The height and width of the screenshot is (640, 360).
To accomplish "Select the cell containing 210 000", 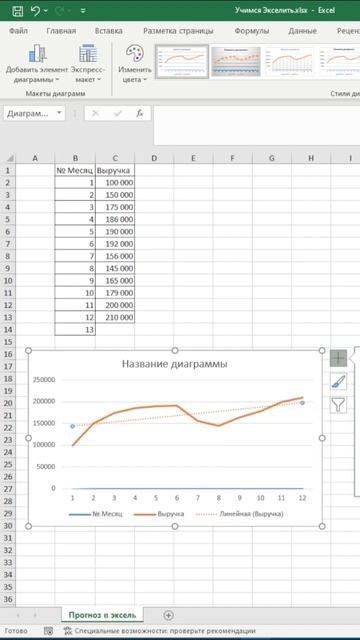I will (115, 317).
